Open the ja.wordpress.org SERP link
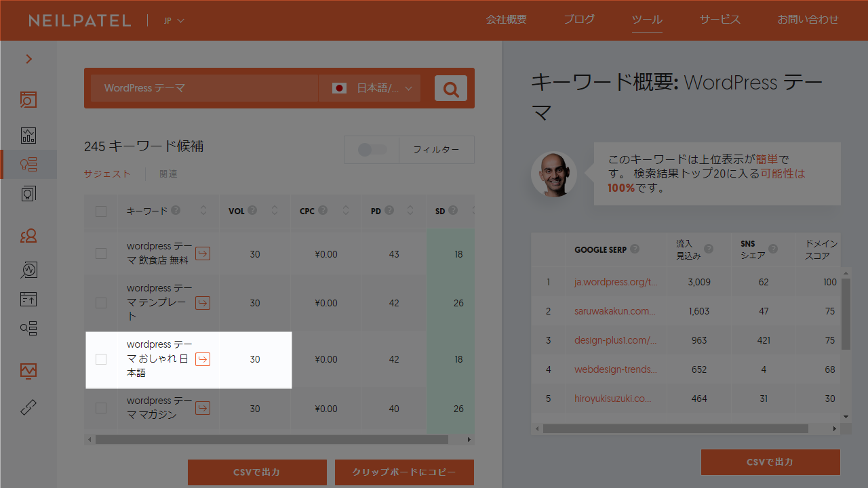 tap(616, 282)
